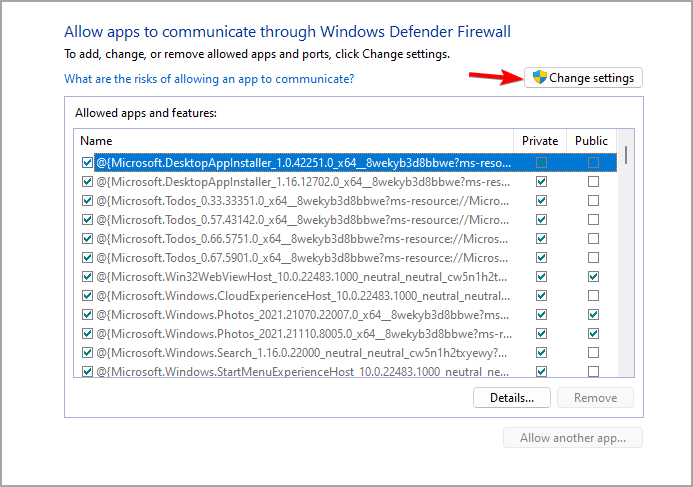Open the risks of allowing an app link

click(209, 78)
